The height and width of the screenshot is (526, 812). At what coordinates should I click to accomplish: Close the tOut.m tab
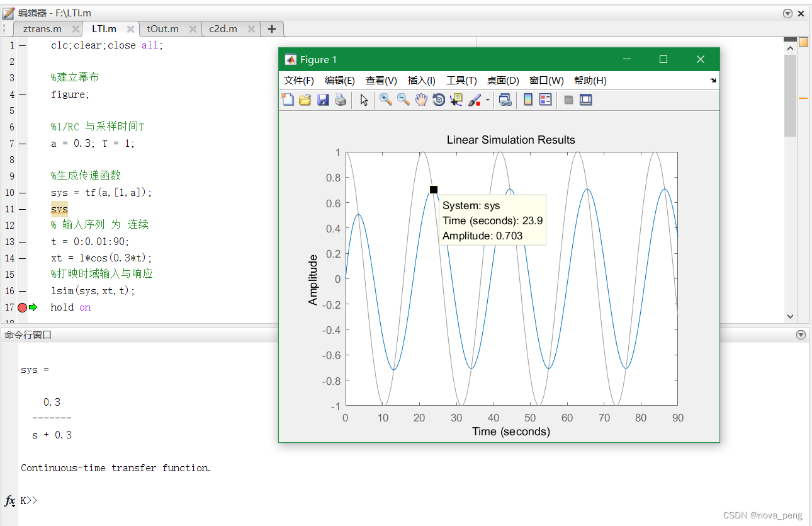pyautogui.click(x=192, y=29)
